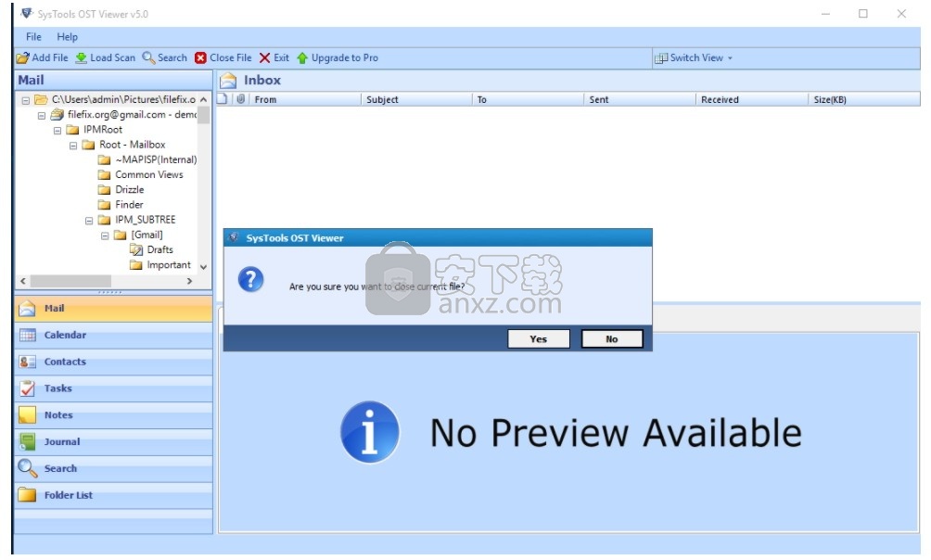Click the Tasks checkmark icon

27,388
